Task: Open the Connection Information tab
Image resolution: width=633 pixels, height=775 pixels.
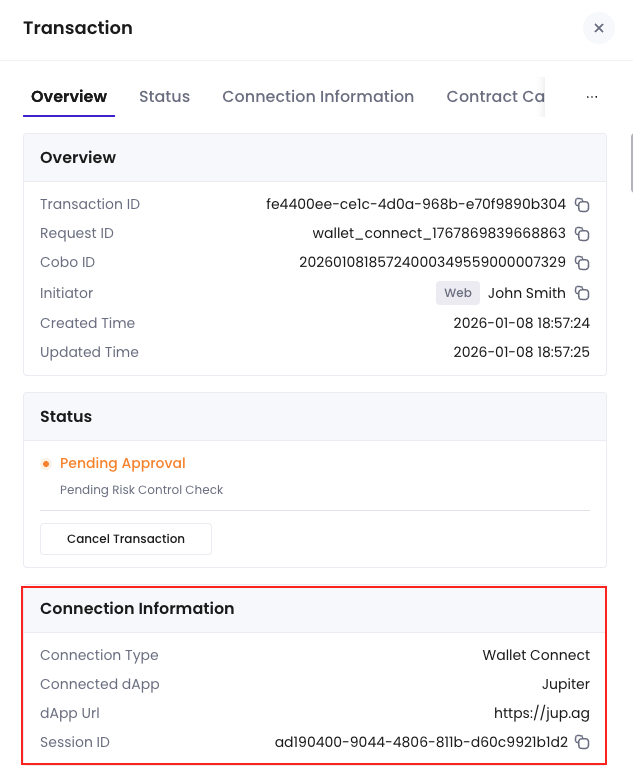Action: point(318,97)
